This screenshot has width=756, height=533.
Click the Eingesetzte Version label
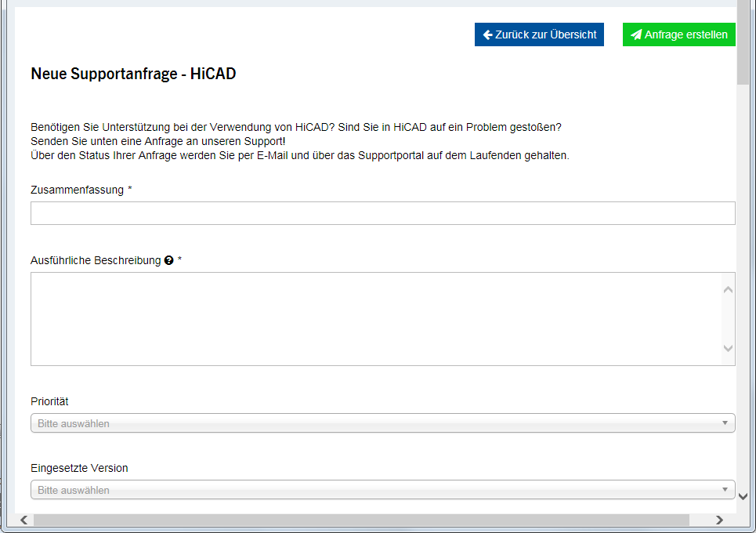(79, 468)
